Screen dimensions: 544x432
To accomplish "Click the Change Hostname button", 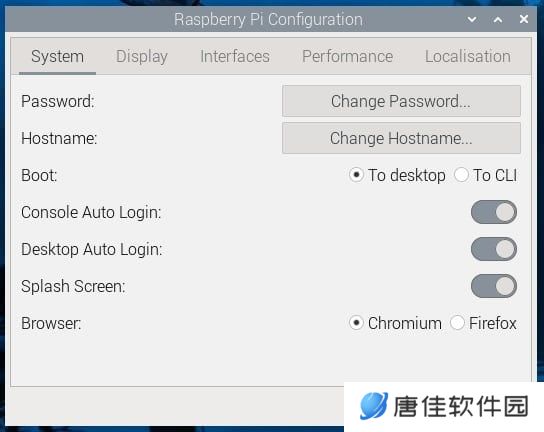I will [401, 138].
